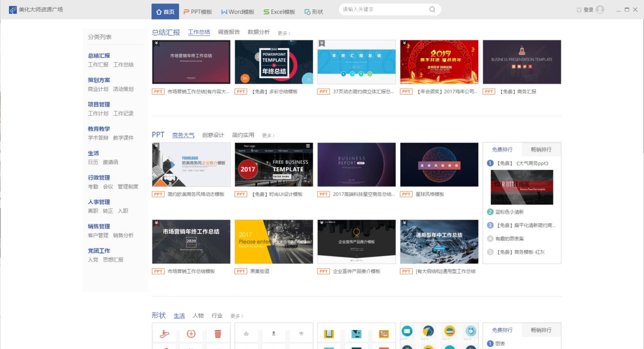The height and width of the screenshot is (349, 644).
Task: Open the Excel模板 section in top navigation
Action: point(279,11)
